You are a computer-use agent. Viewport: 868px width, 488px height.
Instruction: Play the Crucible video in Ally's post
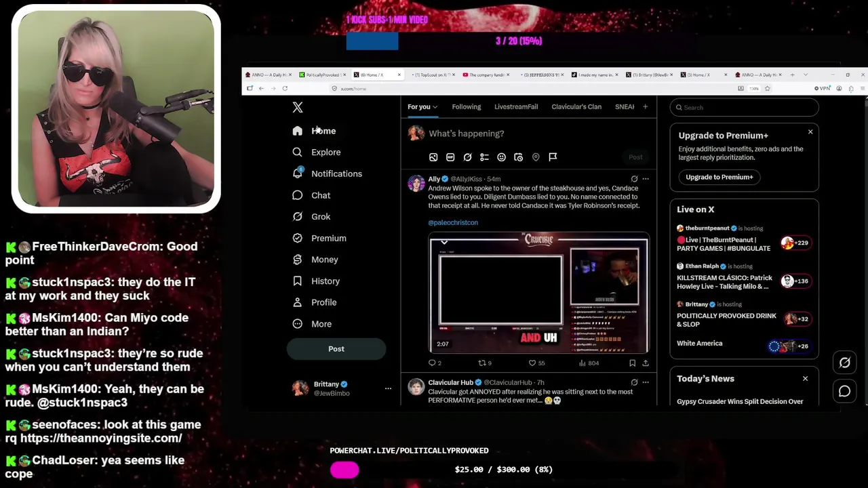click(x=539, y=293)
